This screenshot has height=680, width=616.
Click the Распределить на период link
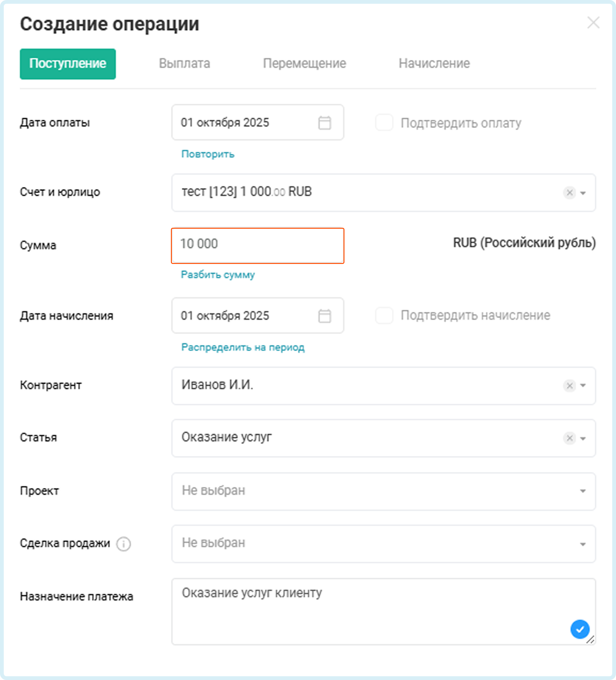(x=243, y=347)
